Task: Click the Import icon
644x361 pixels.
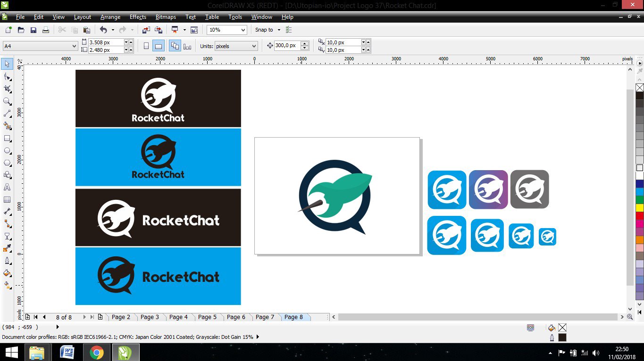Action: [146, 30]
